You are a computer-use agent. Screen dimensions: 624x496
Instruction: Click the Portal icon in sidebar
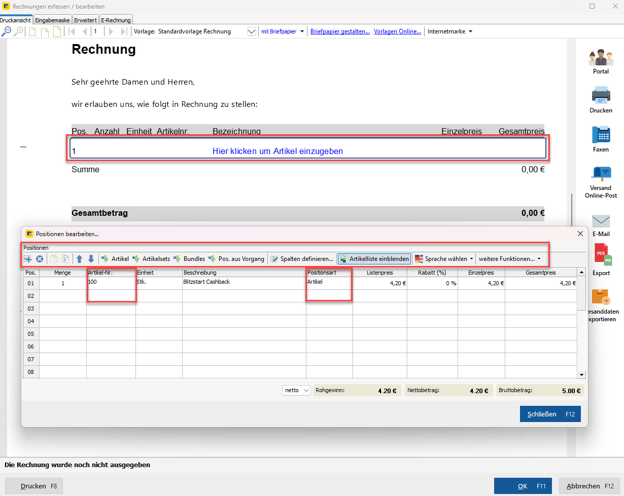[x=600, y=59]
